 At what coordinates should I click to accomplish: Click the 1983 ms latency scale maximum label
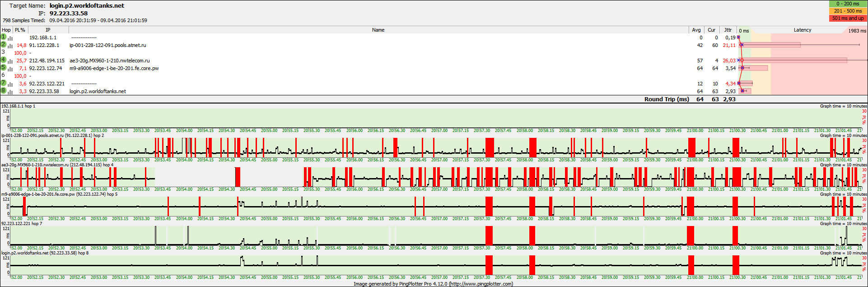[857, 31]
